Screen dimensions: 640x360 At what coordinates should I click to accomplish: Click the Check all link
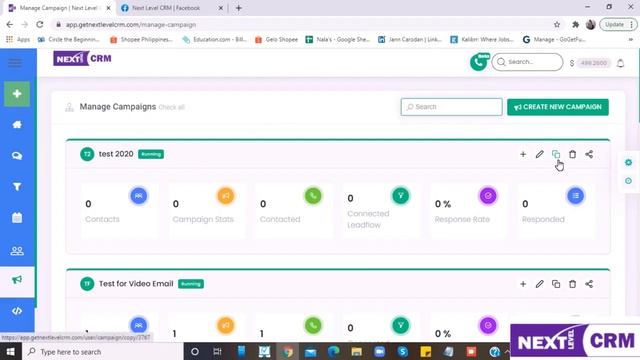171,107
